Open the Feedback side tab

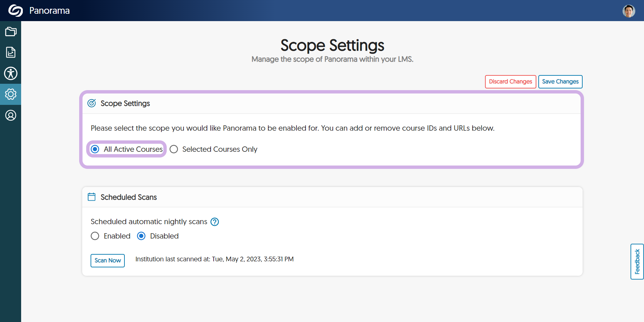point(637,262)
